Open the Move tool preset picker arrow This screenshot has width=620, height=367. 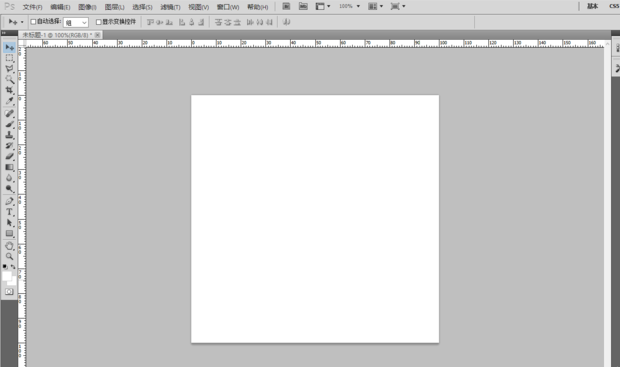pyautogui.click(x=22, y=22)
